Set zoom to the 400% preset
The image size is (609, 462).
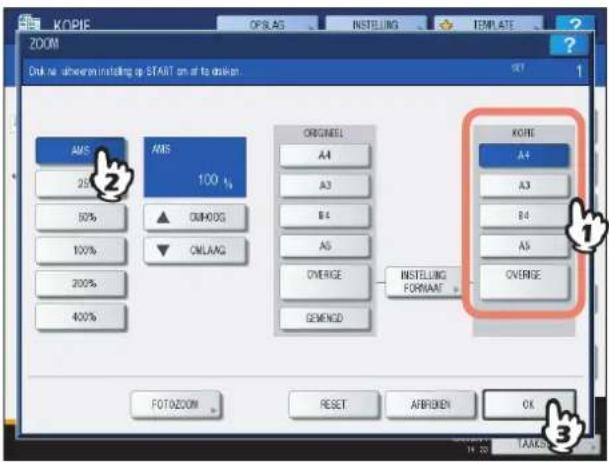[80, 317]
